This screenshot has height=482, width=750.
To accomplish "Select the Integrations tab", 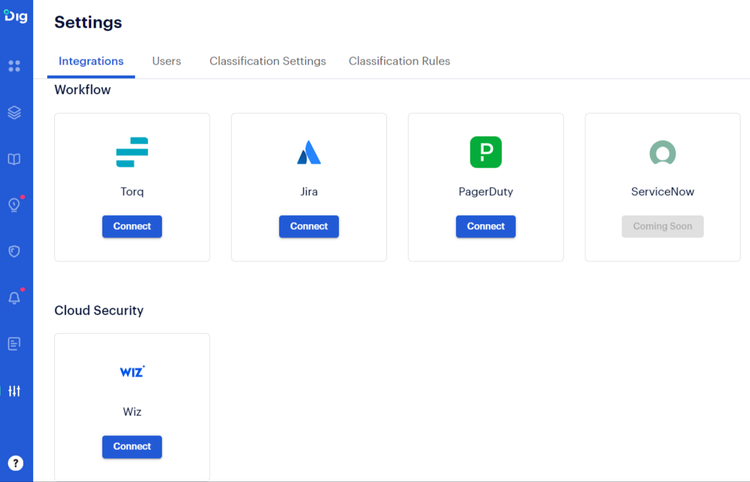I will pos(91,61).
